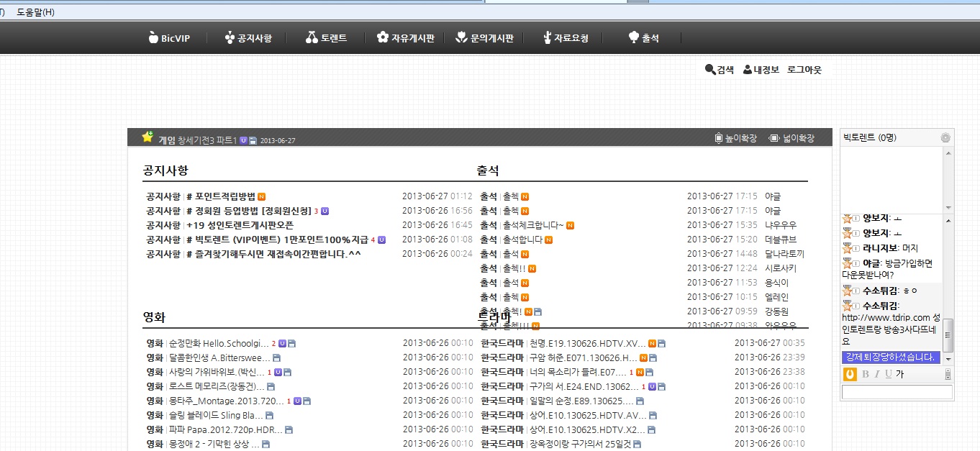Click the 넓이확장 width expand icon
This screenshot has height=451, width=980.
pyautogui.click(x=774, y=138)
